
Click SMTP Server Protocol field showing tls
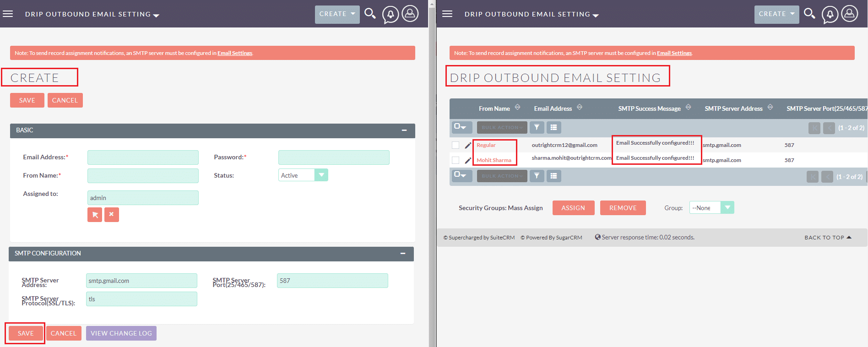141,299
